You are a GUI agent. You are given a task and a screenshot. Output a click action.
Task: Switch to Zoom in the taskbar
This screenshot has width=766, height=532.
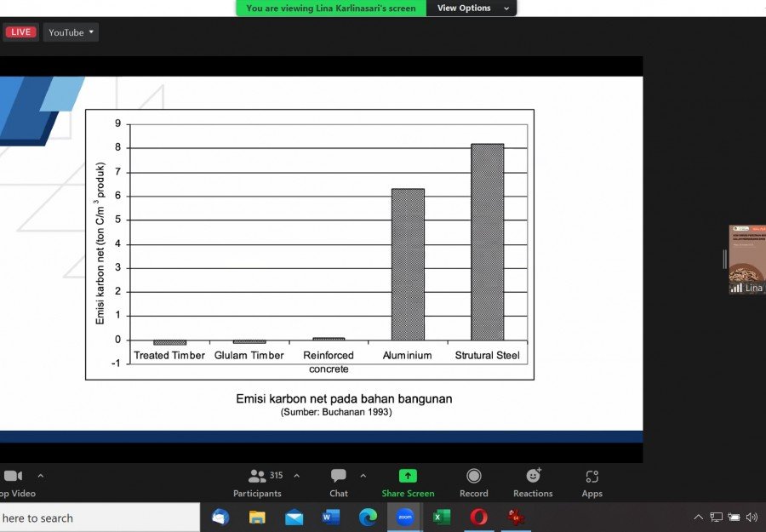pos(404,517)
